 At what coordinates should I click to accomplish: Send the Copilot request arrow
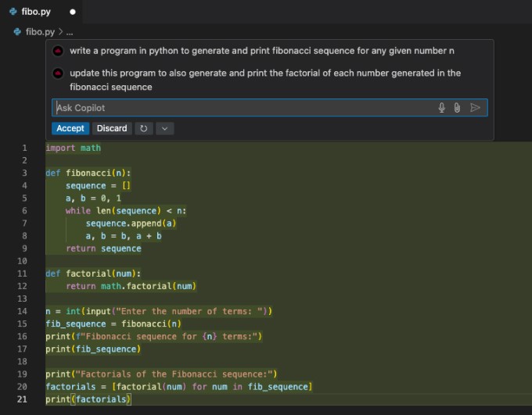point(475,108)
